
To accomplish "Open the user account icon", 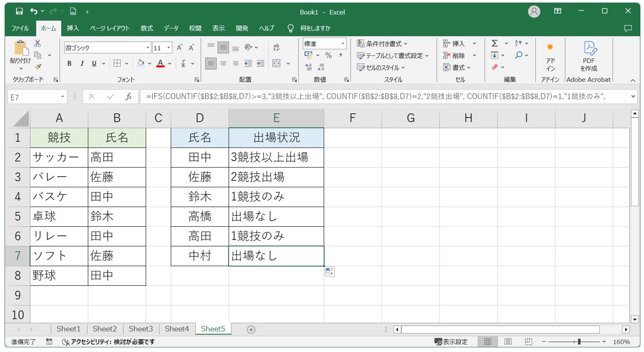I will [x=534, y=11].
